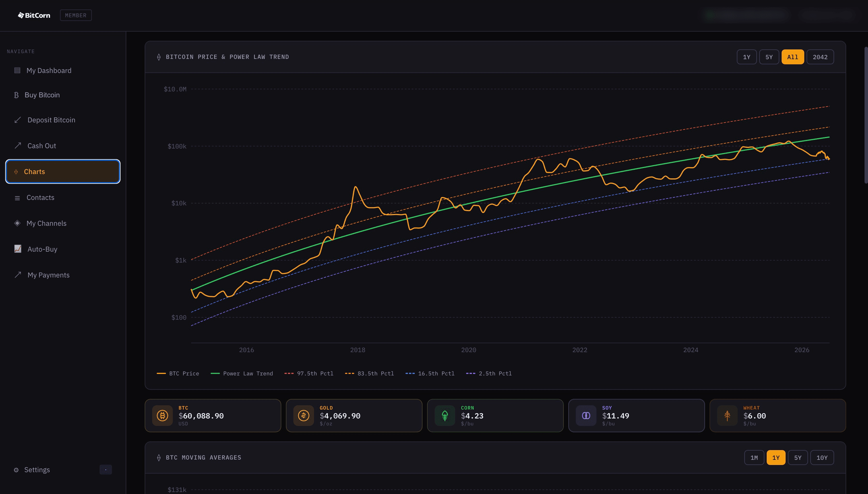This screenshot has height=494, width=868.
Task: Toggle 2.5th Pctl legend series
Action: pos(489,374)
